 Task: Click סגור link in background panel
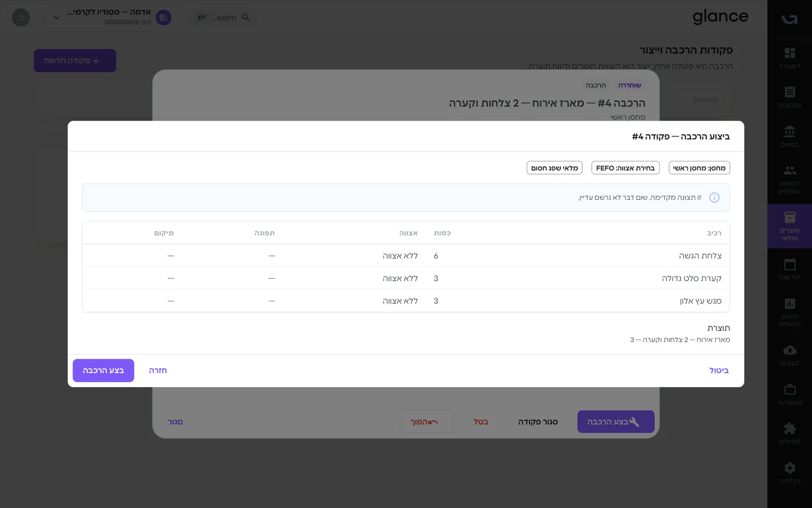click(175, 422)
